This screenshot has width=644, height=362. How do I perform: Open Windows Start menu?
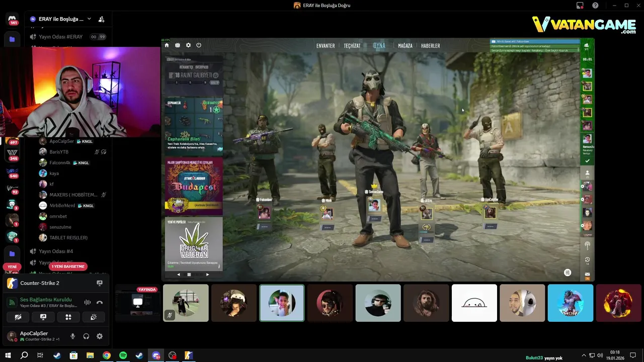8,355
